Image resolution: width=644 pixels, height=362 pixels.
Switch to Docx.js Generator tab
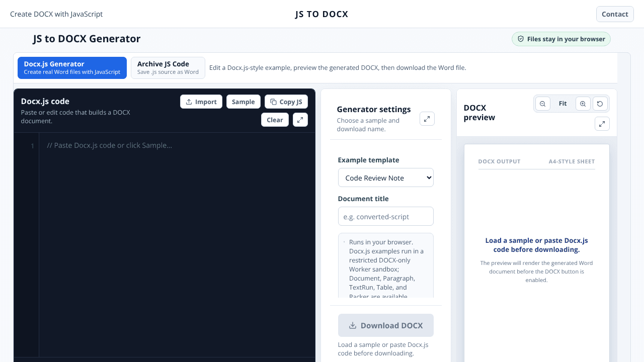click(x=72, y=68)
